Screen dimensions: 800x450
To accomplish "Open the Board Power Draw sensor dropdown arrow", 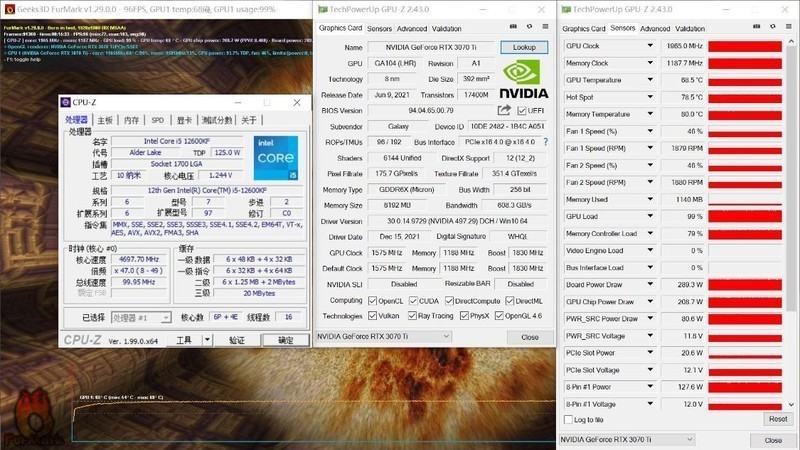I will [650, 285].
